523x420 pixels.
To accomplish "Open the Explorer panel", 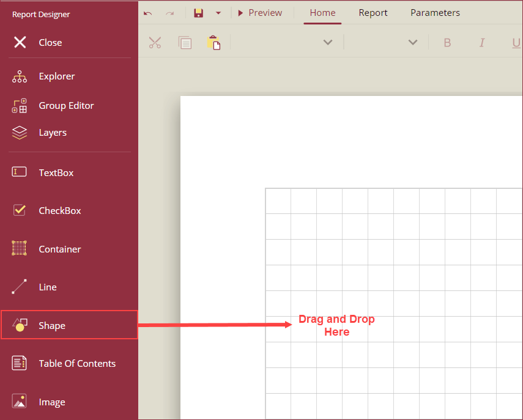I will 43,76.
